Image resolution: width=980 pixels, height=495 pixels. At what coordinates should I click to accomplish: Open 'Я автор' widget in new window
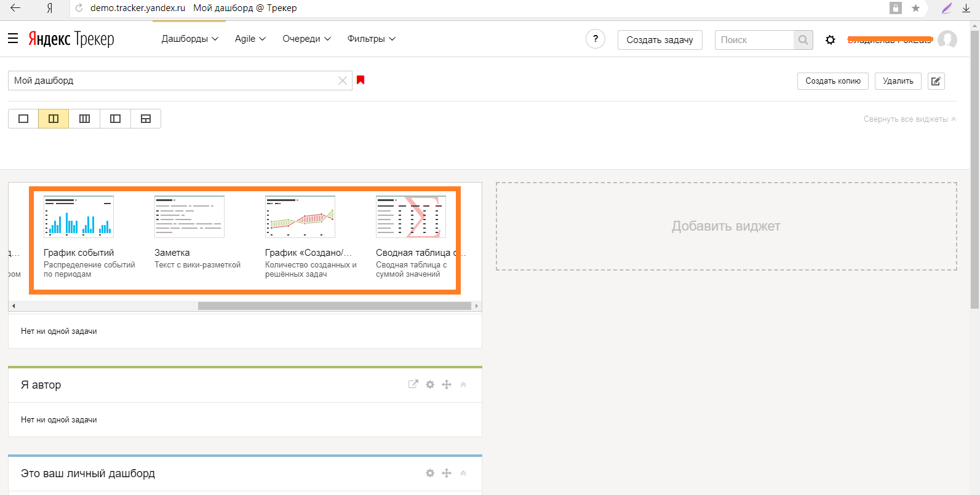(x=413, y=384)
